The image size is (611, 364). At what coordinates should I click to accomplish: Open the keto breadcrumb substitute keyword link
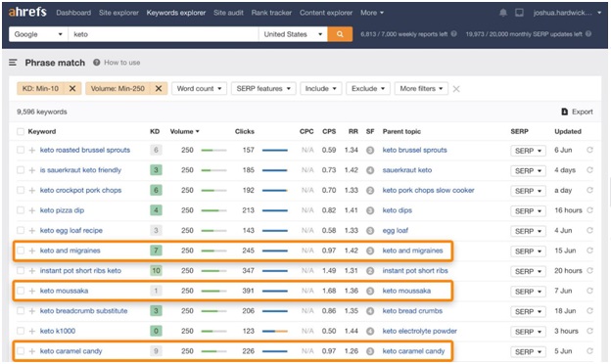coord(84,310)
